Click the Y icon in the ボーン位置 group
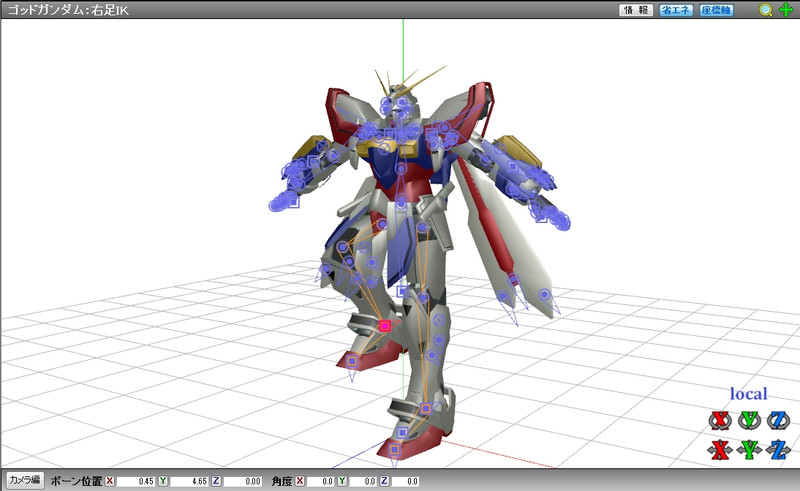The width and height of the screenshot is (800, 491). click(x=163, y=481)
